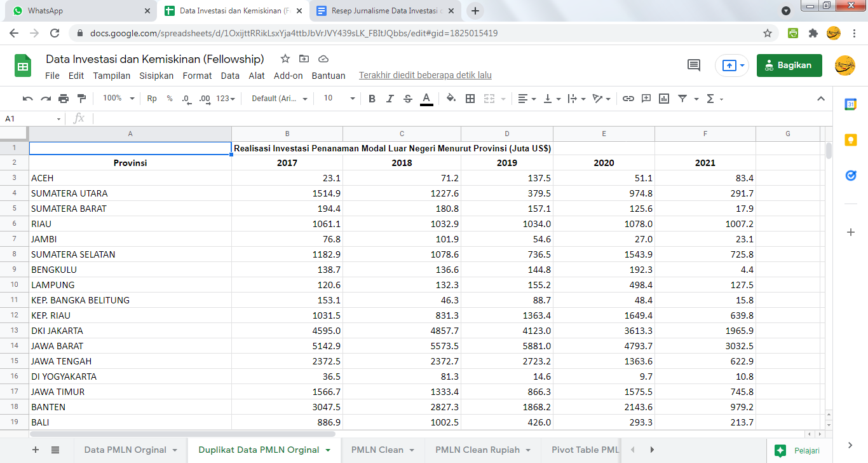Viewport: 868px width, 463px height.
Task: Click the Print icon
Action: 64,99
